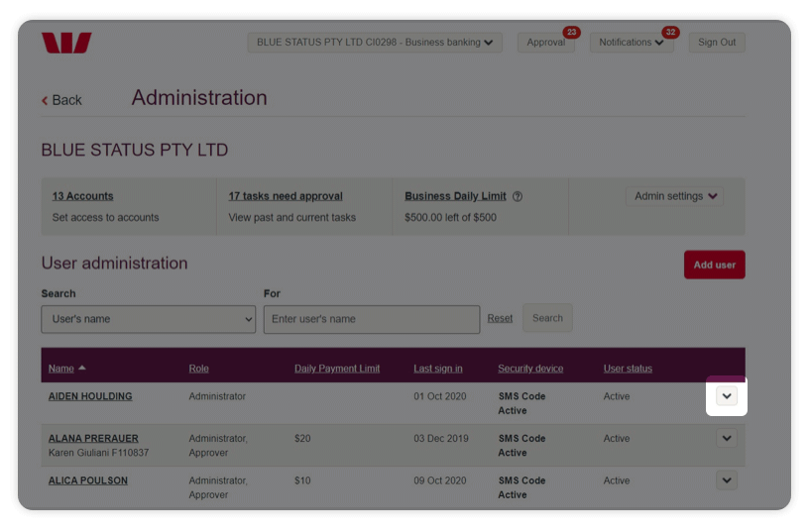Open the User's name search dropdown
The image size is (809, 532).
coord(148,319)
